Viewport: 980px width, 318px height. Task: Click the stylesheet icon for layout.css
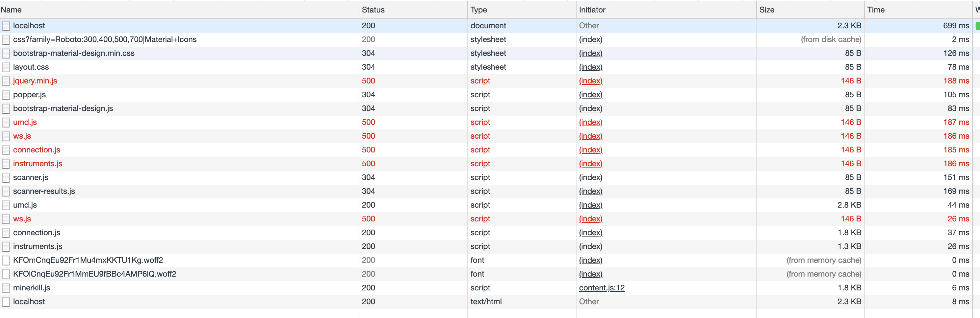pos(6,67)
